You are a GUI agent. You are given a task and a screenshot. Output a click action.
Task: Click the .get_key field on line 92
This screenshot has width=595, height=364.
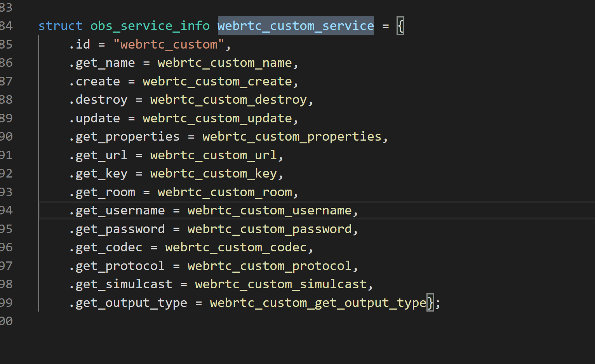coord(98,173)
